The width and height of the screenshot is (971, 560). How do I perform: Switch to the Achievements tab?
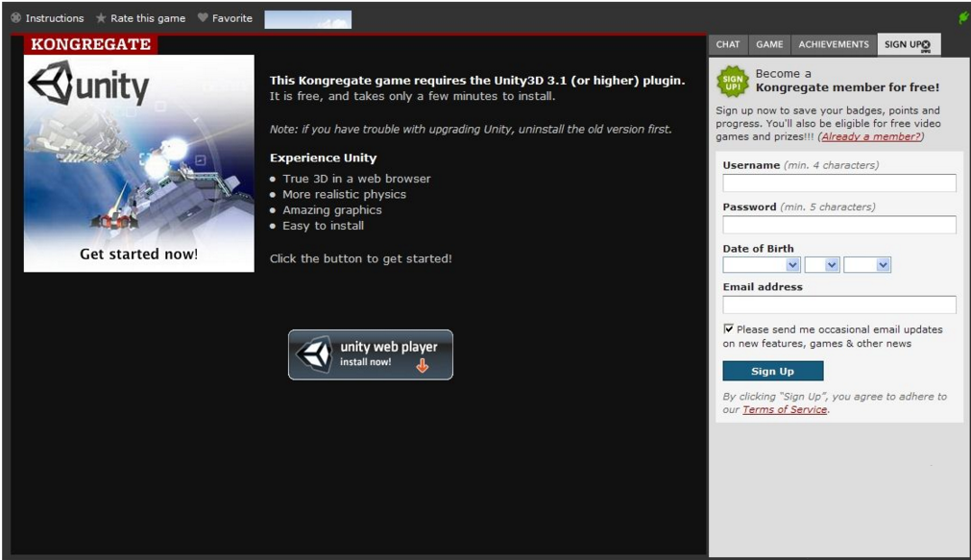tap(834, 44)
